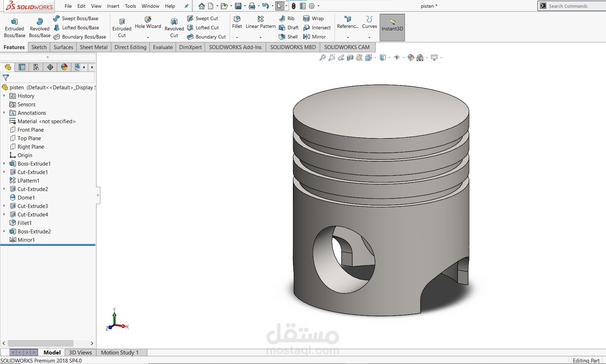This screenshot has height=364, width=606.
Task: Open the Curves dropdown arrow
Action: point(370,37)
